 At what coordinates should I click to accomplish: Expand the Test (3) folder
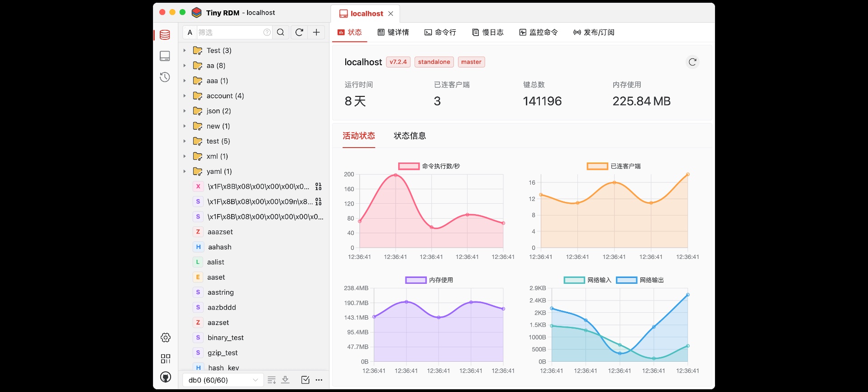tap(185, 50)
